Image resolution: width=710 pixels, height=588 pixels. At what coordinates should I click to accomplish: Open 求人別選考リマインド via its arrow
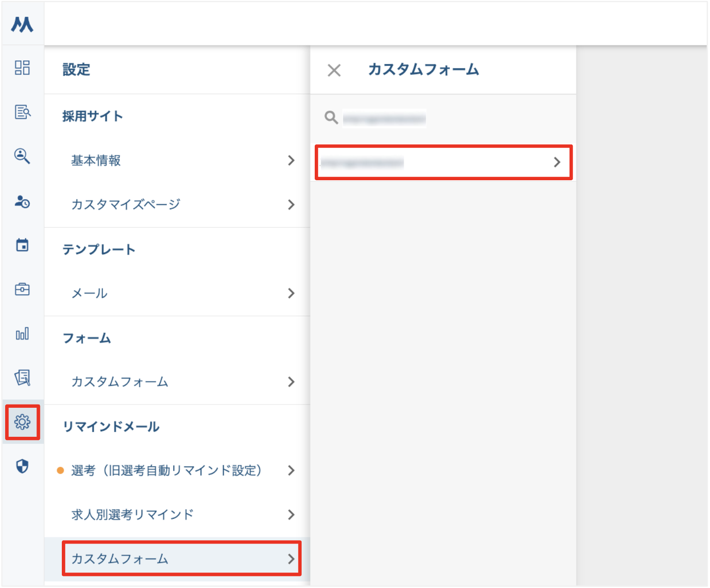click(291, 514)
